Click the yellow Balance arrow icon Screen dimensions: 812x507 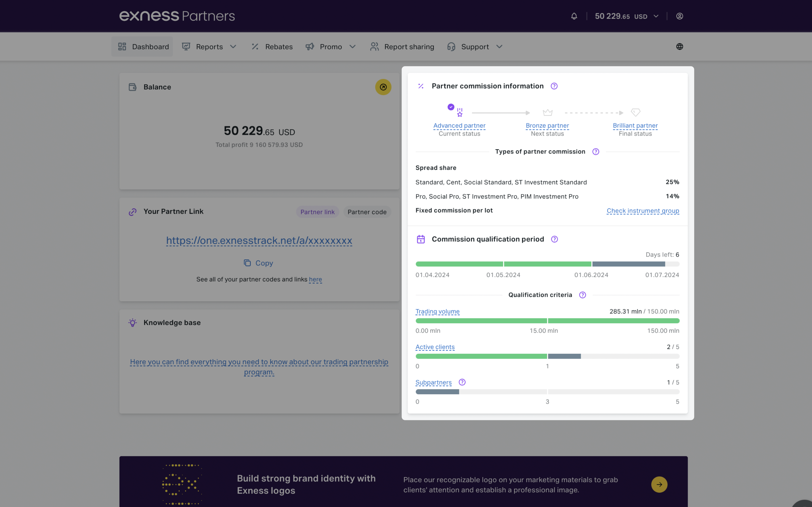pyautogui.click(x=383, y=87)
